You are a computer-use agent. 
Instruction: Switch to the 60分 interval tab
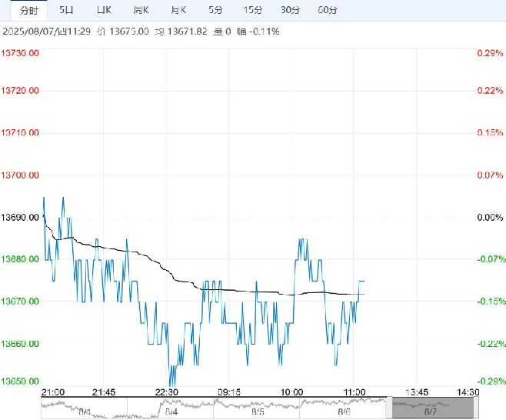(328, 10)
